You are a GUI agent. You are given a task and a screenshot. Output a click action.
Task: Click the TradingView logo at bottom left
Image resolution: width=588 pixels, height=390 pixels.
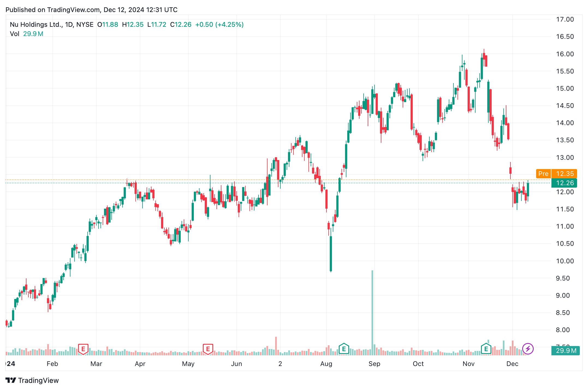(x=32, y=380)
